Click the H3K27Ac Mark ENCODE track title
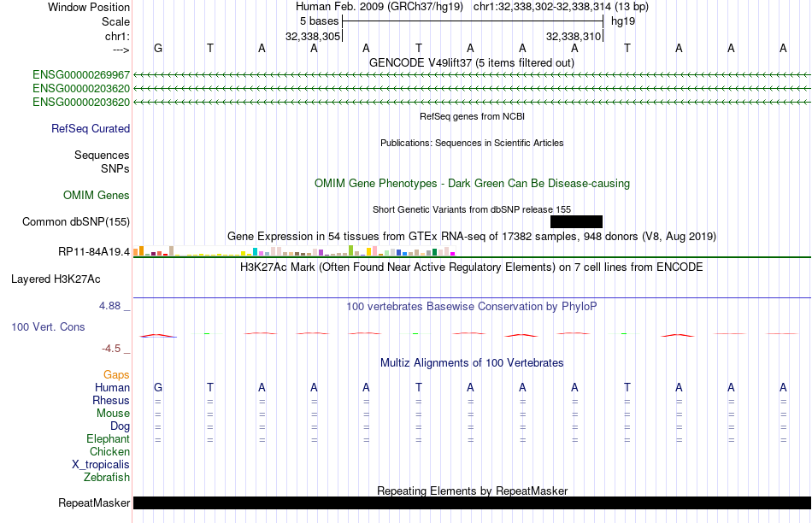Viewport: 812px width, 523px height. [472, 267]
